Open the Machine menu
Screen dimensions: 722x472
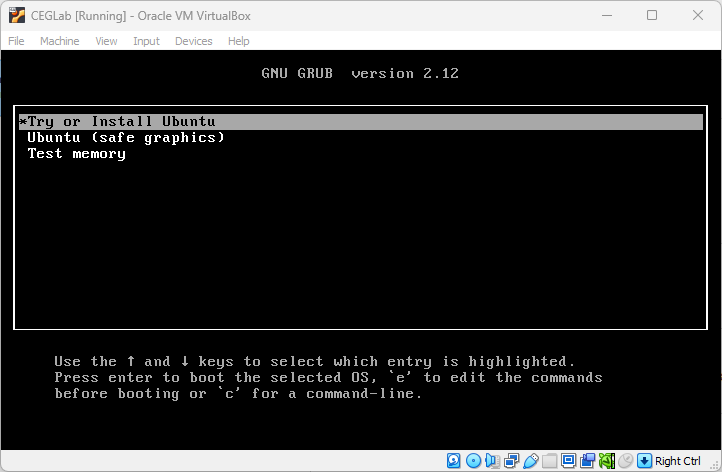[x=59, y=41]
